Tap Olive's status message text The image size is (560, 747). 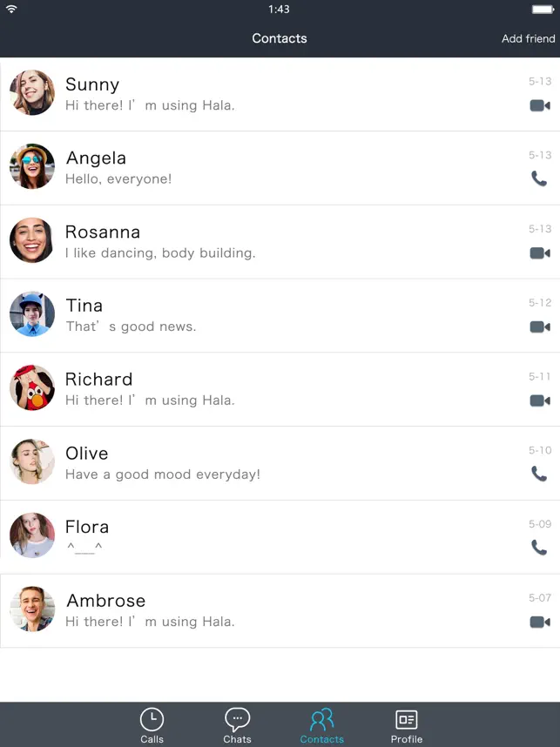[163, 474]
